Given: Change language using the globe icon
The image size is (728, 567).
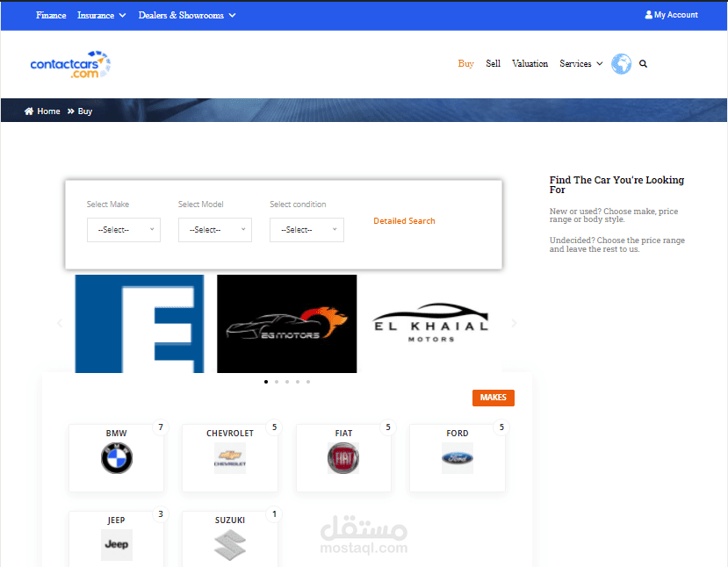Looking at the screenshot, I should (x=621, y=63).
